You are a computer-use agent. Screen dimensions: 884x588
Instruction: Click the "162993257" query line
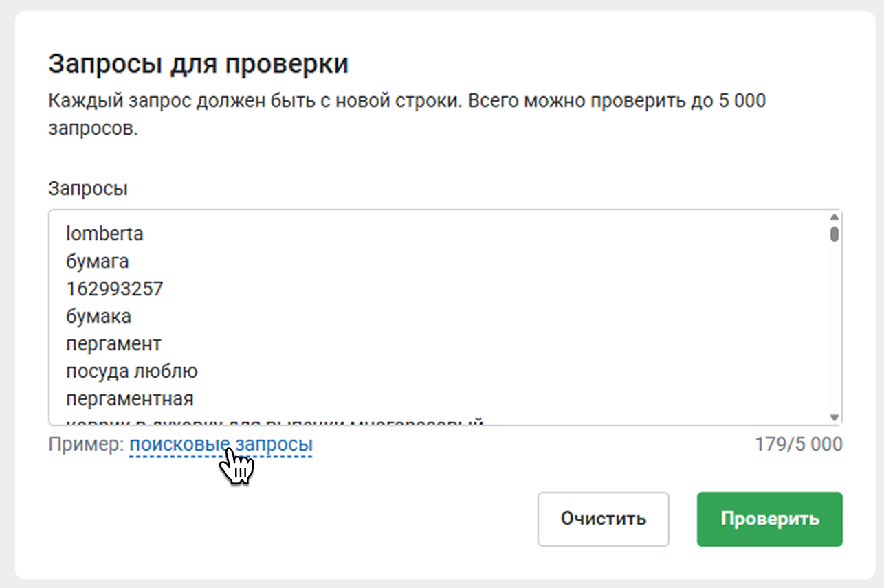pyautogui.click(x=115, y=289)
